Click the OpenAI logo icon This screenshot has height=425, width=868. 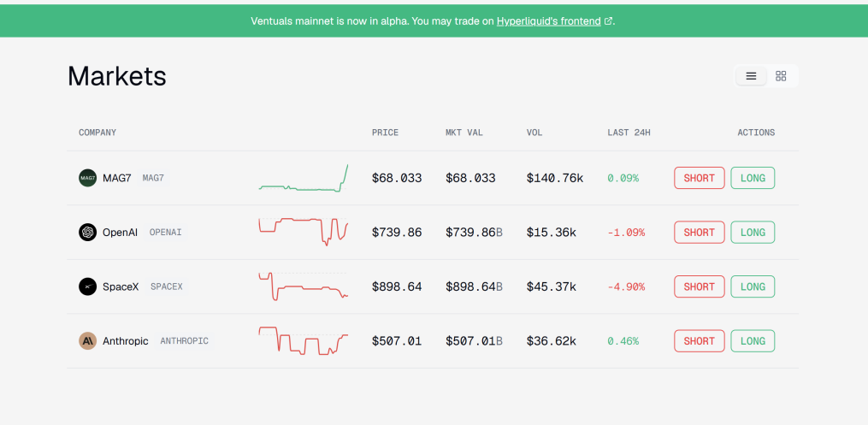point(87,232)
